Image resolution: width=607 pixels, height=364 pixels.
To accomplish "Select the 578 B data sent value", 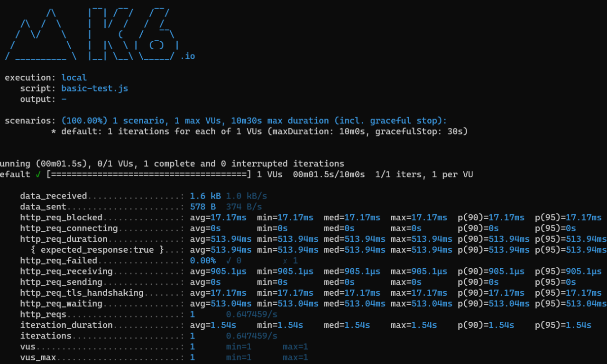I will [202, 207].
